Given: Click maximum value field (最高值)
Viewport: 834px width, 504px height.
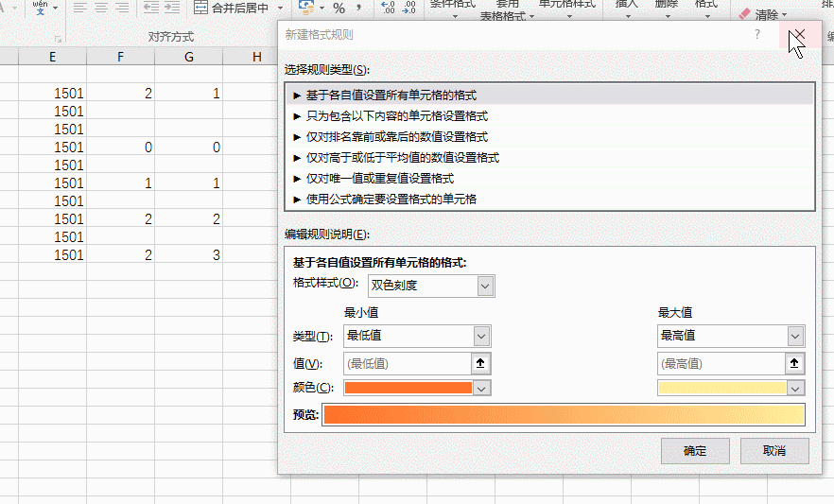Looking at the screenshot, I should tap(721, 364).
